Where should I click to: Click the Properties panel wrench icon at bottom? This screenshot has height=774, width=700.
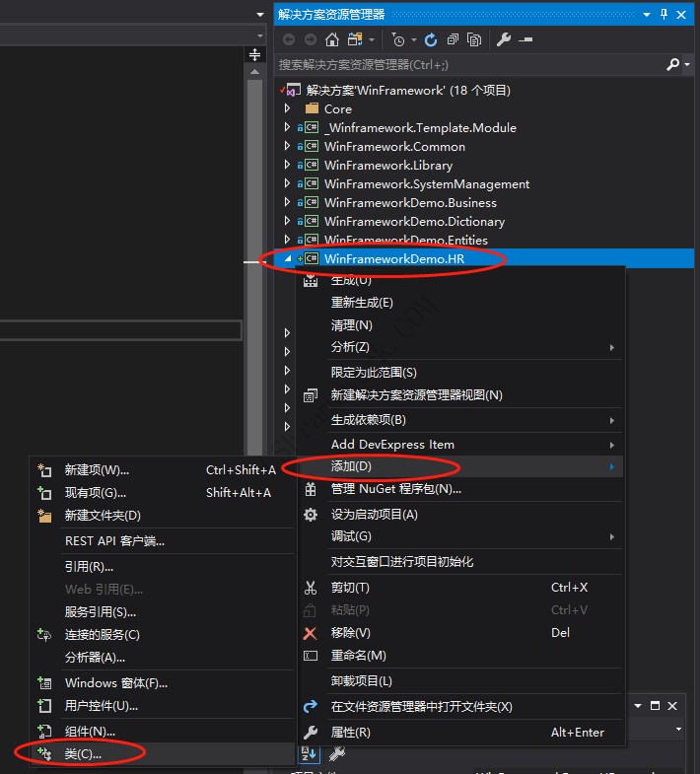pos(337,753)
